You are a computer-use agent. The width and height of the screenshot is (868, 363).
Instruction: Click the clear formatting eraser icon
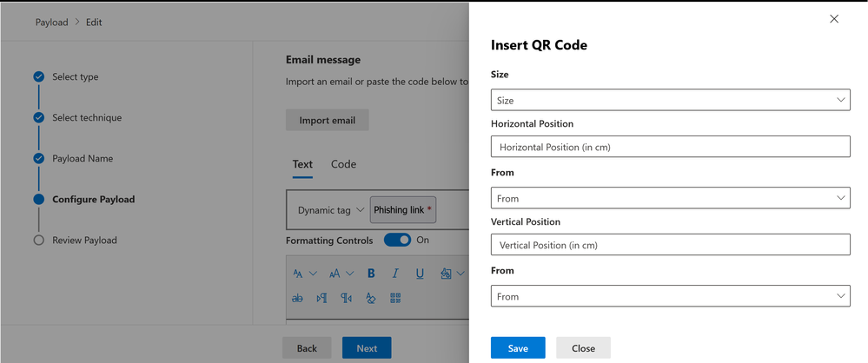(x=370, y=298)
